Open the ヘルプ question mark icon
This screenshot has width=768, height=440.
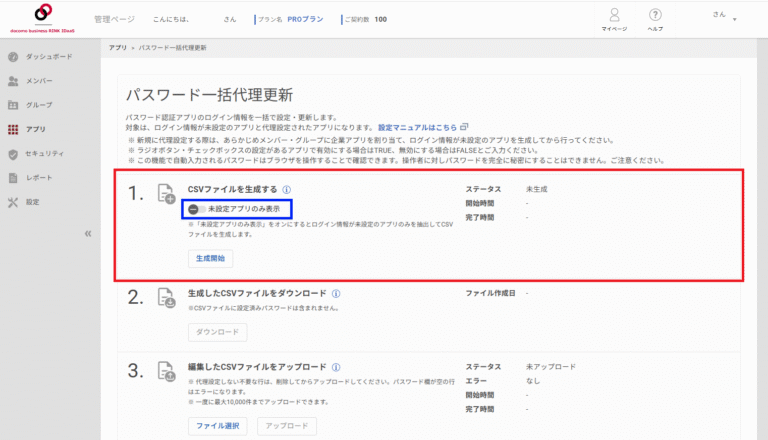pyautogui.click(x=655, y=15)
